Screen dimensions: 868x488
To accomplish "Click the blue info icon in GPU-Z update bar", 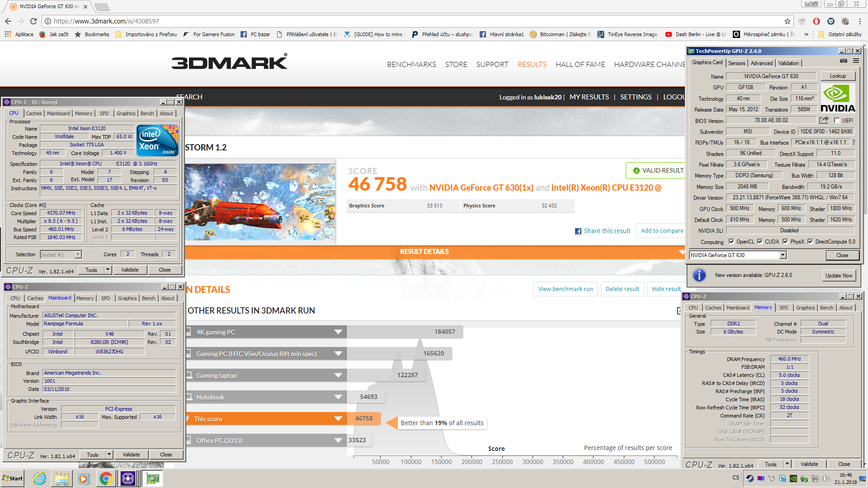I will 699,275.
